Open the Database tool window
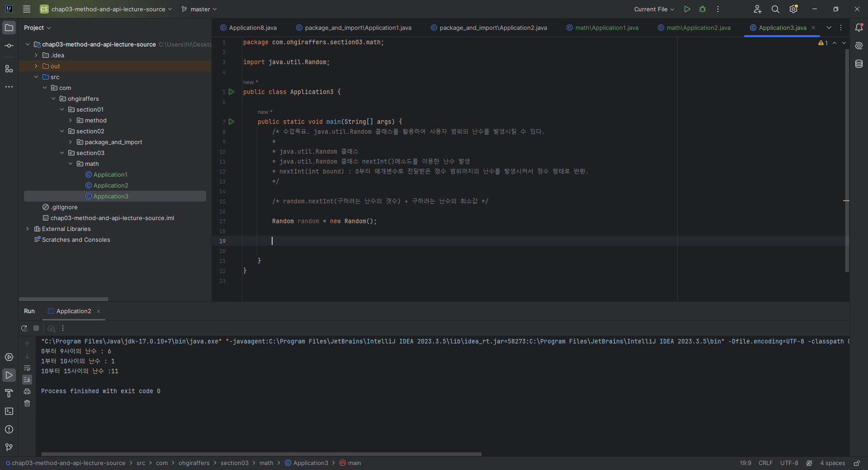868x470 pixels. 859,64
